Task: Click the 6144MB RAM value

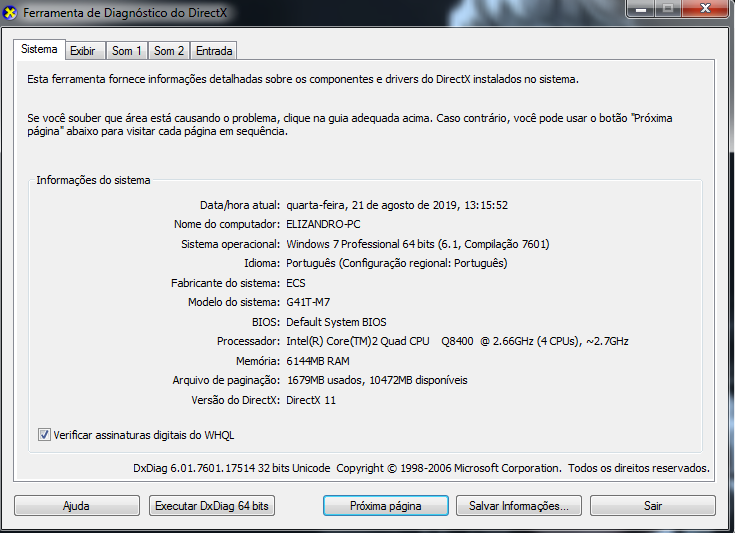Action: [318, 361]
